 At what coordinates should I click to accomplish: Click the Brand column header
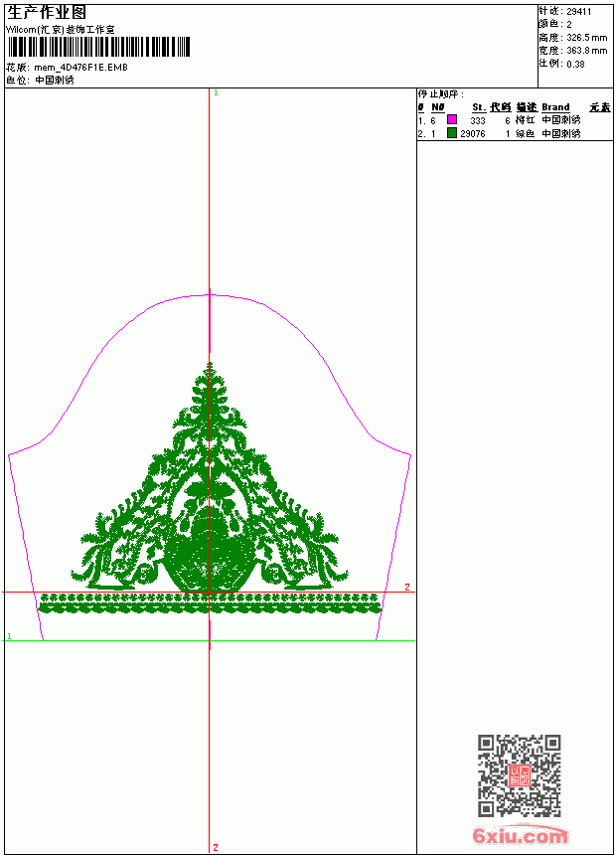tap(555, 107)
